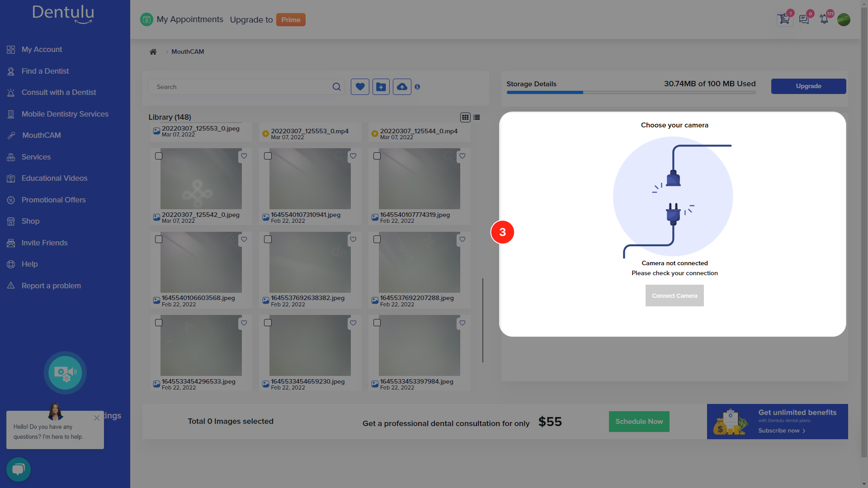Select checkbox for 1645540107774319.jpeg
This screenshot has width=868, height=488.
coord(377,156)
